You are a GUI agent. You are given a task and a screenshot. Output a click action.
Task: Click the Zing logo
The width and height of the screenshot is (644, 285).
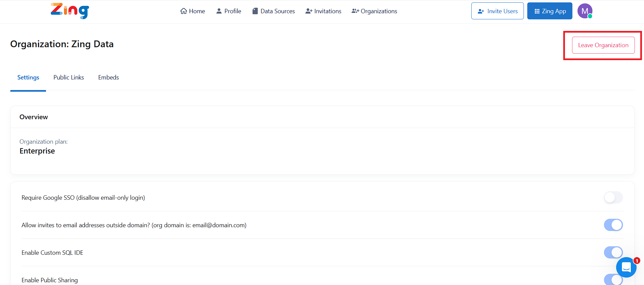click(70, 11)
